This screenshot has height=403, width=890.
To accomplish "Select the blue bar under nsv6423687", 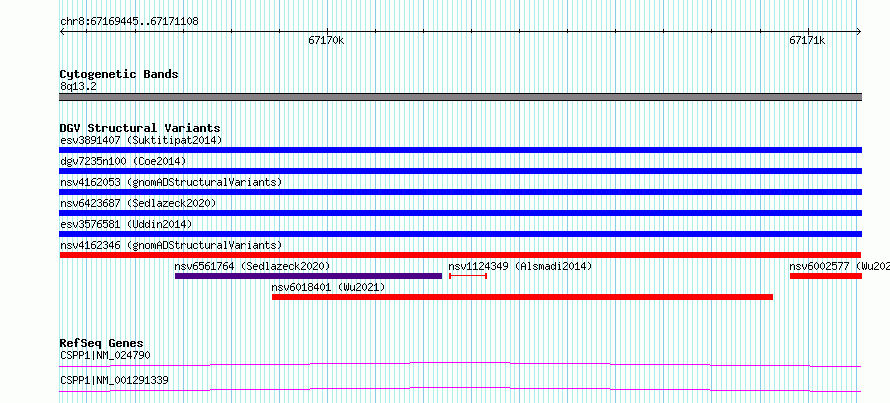I will coord(461,213).
